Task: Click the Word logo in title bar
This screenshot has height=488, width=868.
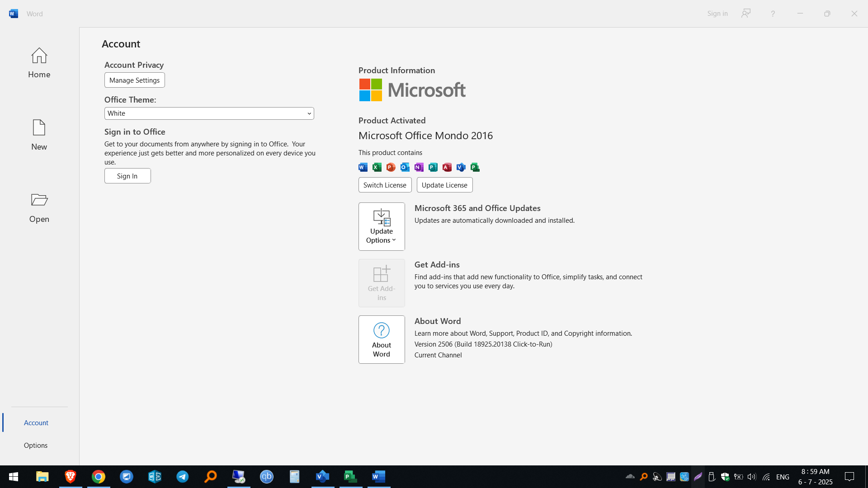Action: pyautogui.click(x=14, y=14)
